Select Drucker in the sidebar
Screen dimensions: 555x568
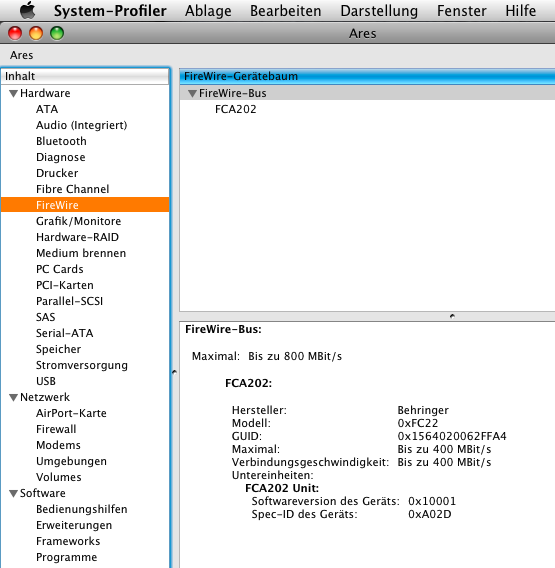pos(57,173)
